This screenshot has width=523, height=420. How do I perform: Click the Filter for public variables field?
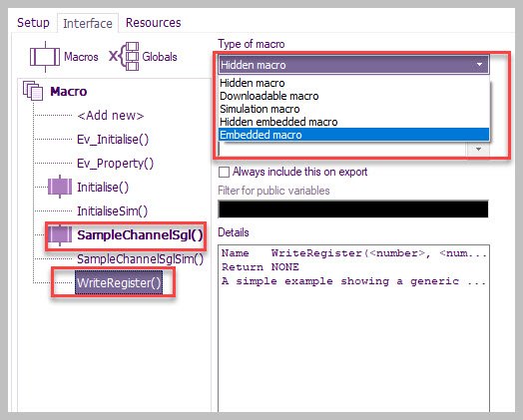click(353, 209)
